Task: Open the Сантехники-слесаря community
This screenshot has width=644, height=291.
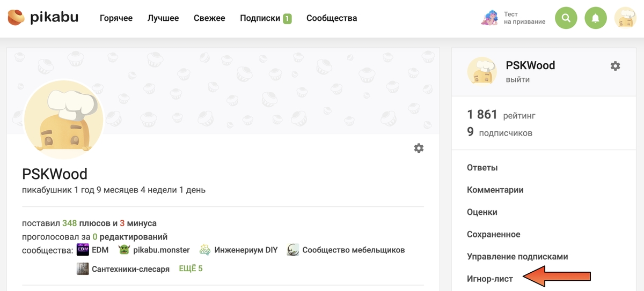Action: 130,268
